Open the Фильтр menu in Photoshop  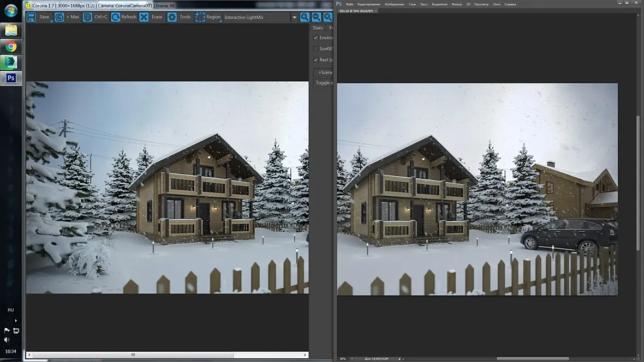coord(457,4)
